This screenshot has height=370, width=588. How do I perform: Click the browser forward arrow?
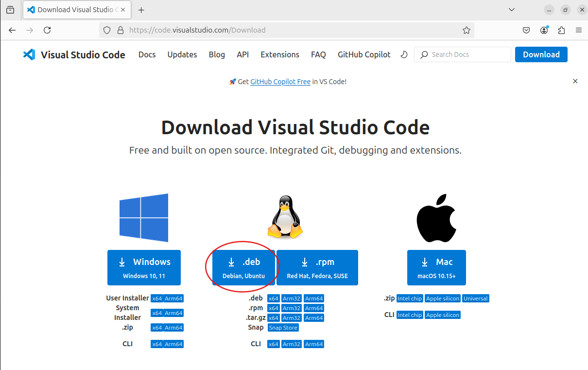30,30
